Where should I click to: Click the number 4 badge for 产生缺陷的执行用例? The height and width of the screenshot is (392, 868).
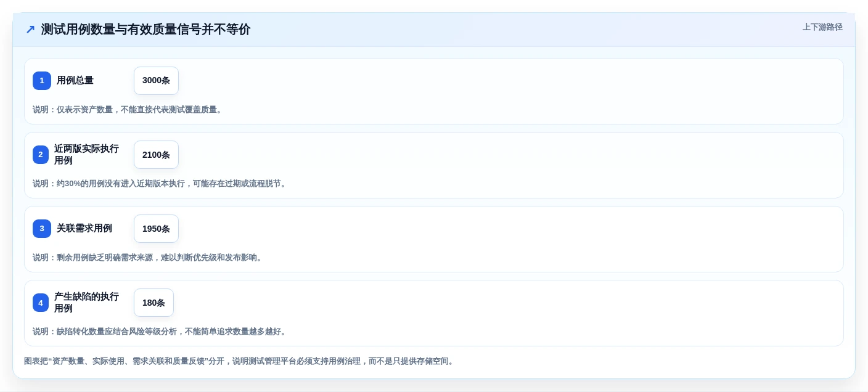[x=41, y=303]
